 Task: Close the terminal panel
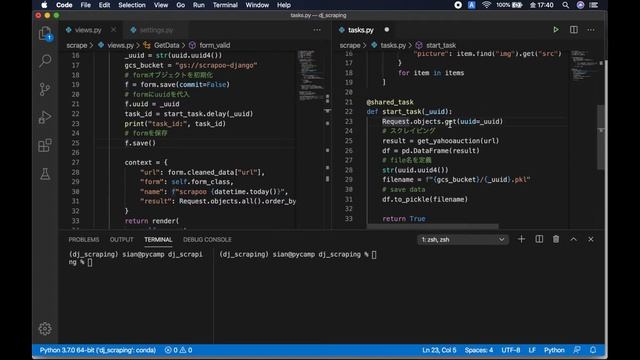coord(591,239)
